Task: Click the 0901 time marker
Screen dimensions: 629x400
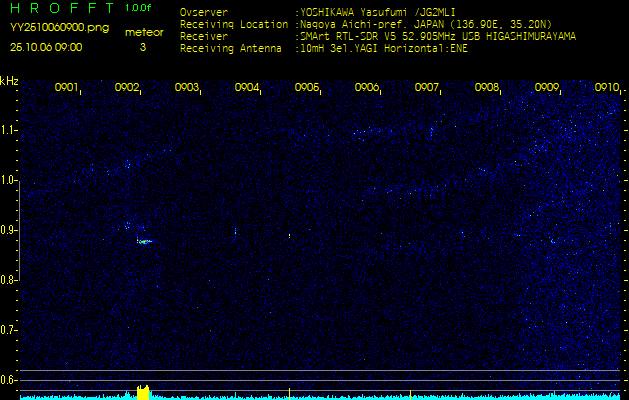Action: [66, 87]
